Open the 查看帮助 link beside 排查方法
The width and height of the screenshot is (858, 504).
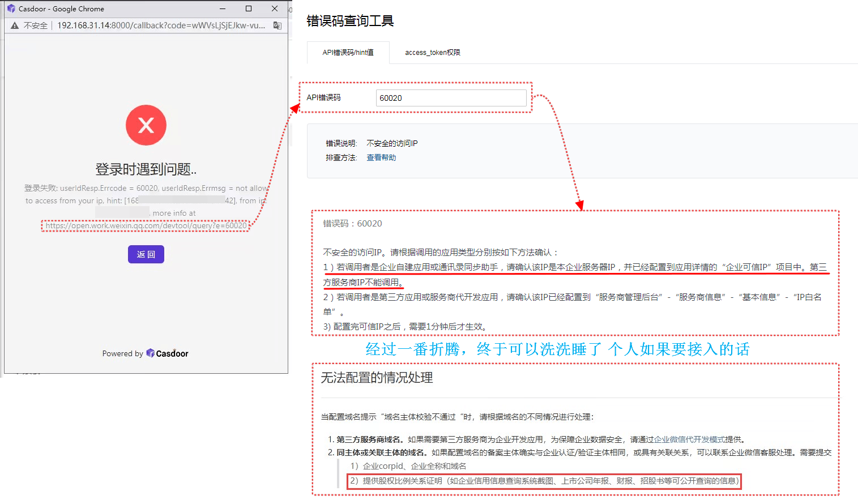click(x=381, y=157)
